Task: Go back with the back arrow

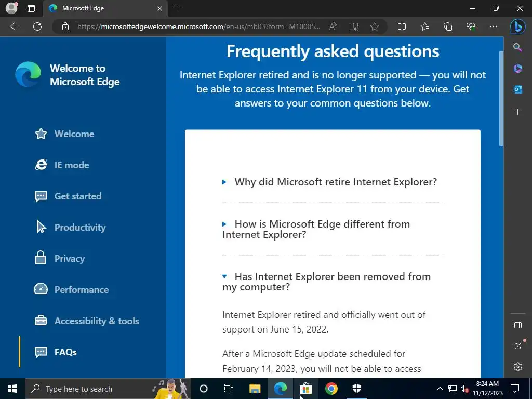Action: (x=14, y=26)
